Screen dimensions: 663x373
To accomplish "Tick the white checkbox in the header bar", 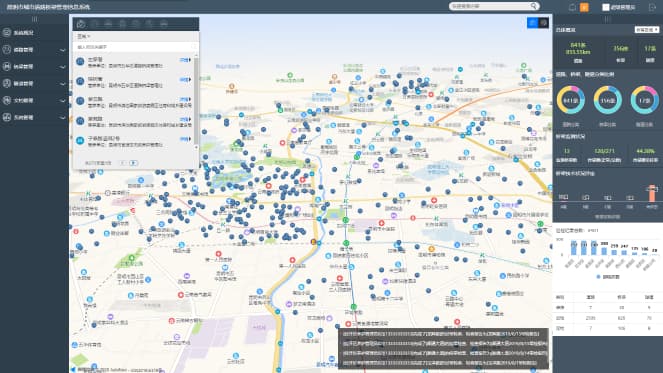I will tap(605, 7).
